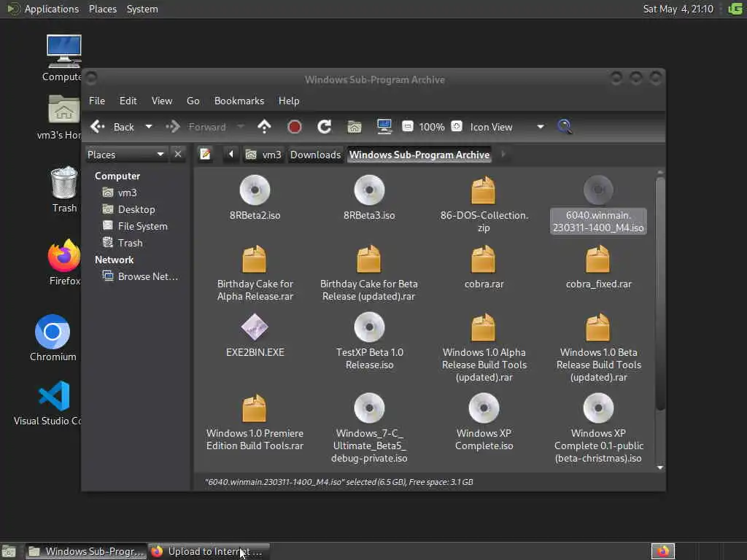This screenshot has height=560, width=747.
Task: Zoom out with the minus icon
Action: click(408, 127)
